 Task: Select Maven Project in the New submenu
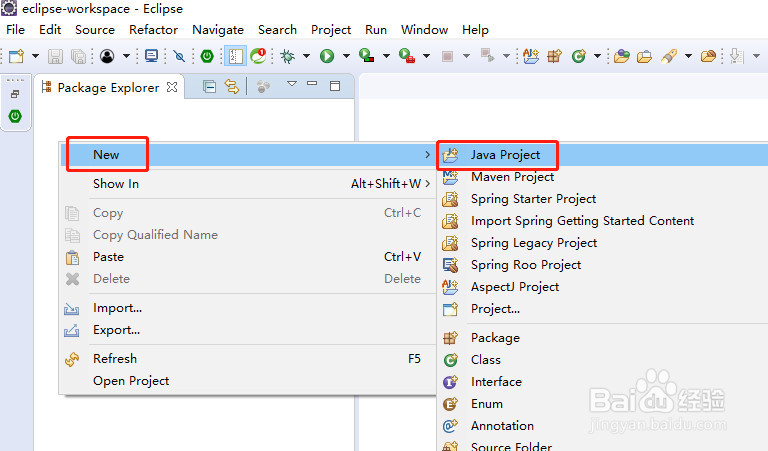pyautogui.click(x=603, y=177)
